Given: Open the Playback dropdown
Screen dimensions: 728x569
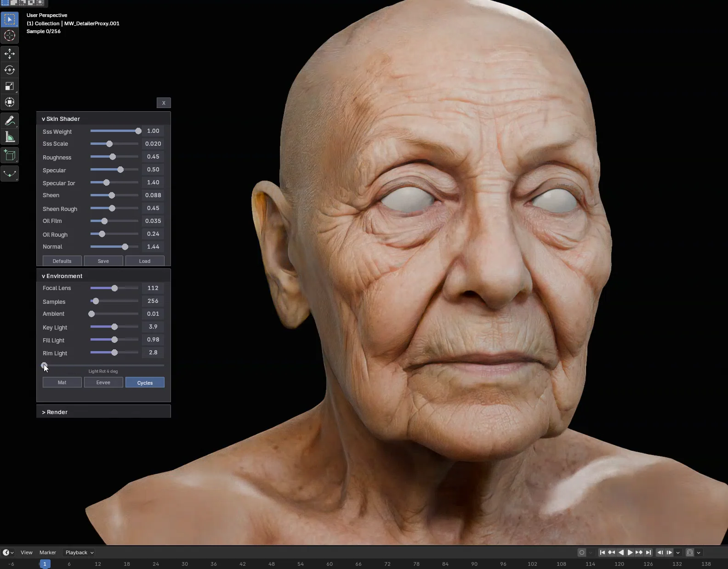Looking at the screenshot, I should click(79, 552).
